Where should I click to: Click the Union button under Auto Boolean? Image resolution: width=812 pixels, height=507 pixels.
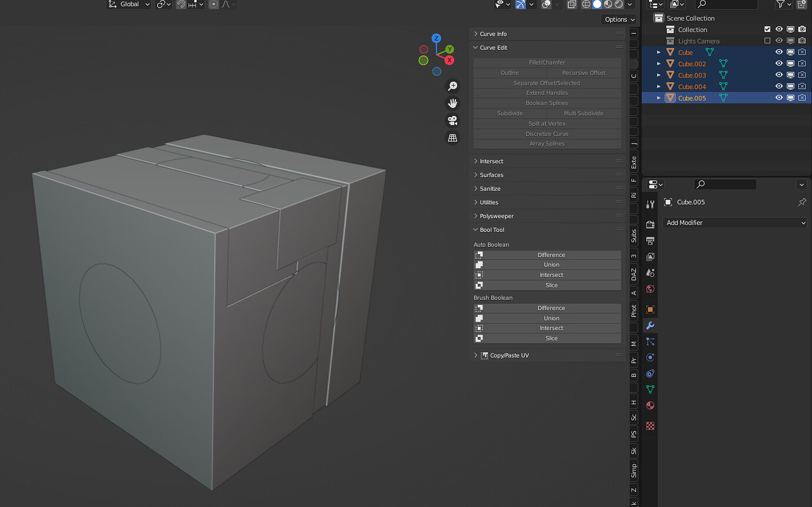click(x=551, y=265)
